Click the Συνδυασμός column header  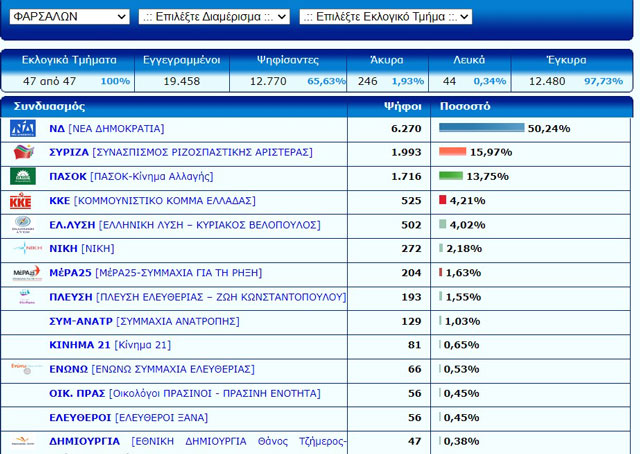(47, 105)
